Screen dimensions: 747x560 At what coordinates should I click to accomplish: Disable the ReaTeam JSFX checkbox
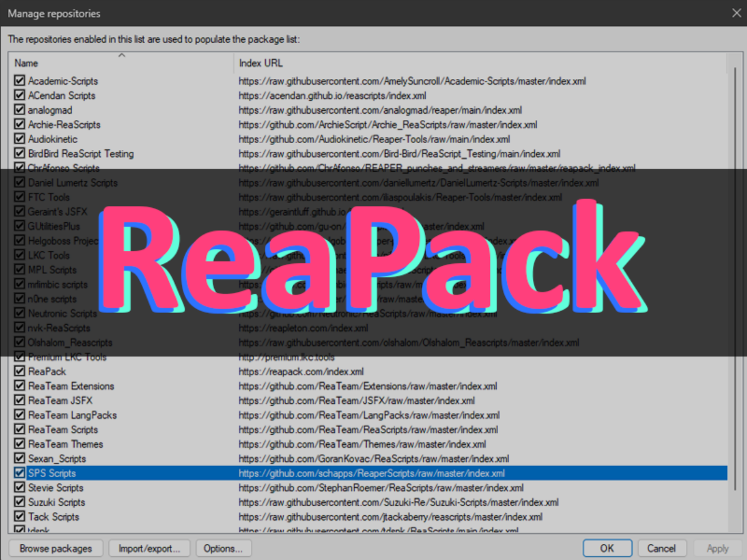pyautogui.click(x=20, y=401)
